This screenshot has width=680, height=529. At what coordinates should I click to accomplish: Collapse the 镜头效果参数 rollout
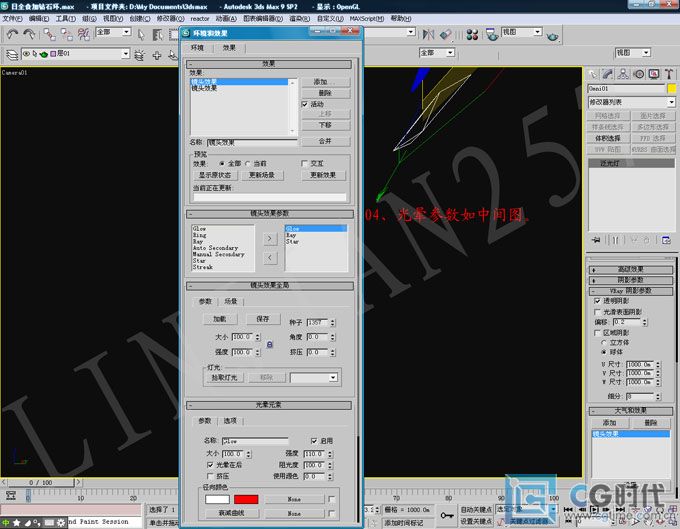click(270, 214)
